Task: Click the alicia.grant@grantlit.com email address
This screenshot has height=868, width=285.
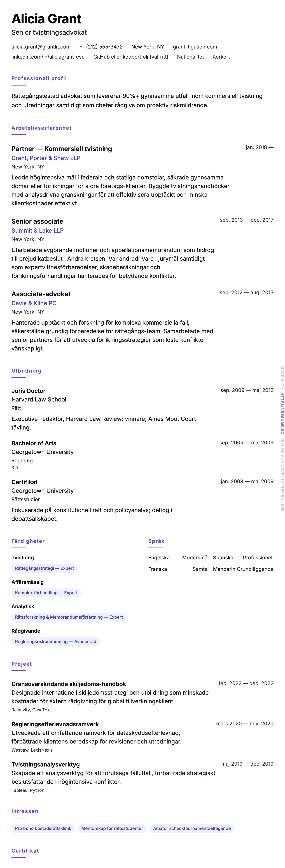Action: (x=41, y=47)
